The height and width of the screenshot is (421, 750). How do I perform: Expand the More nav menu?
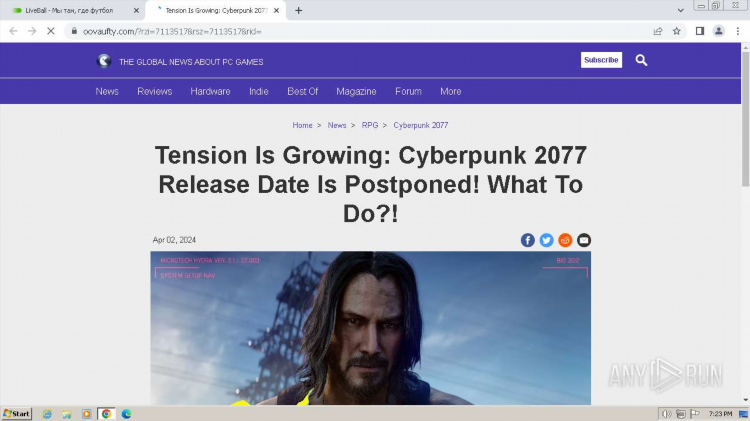tap(451, 91)
